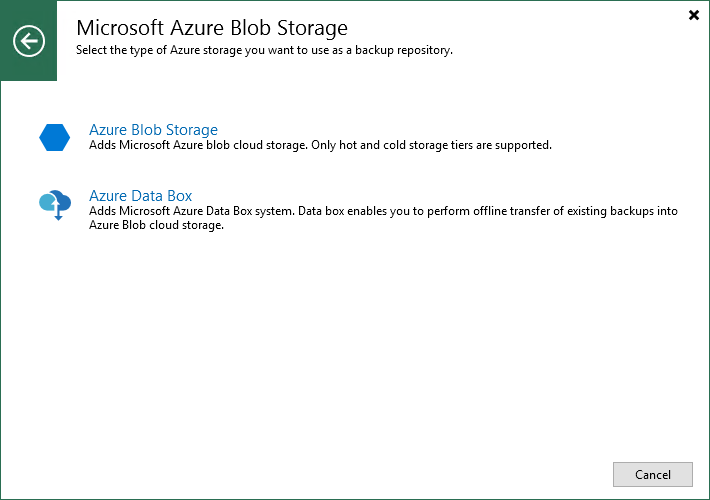Click the Microsoft Azure Blob Storage dialog heading
This screenshot has width=710, height=500.
(212, 27)
